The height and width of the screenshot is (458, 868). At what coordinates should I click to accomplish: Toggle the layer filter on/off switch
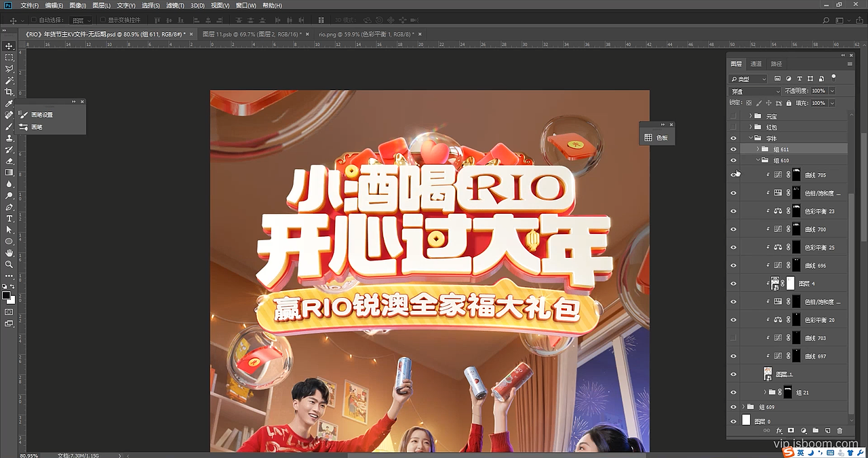point(833,78)
